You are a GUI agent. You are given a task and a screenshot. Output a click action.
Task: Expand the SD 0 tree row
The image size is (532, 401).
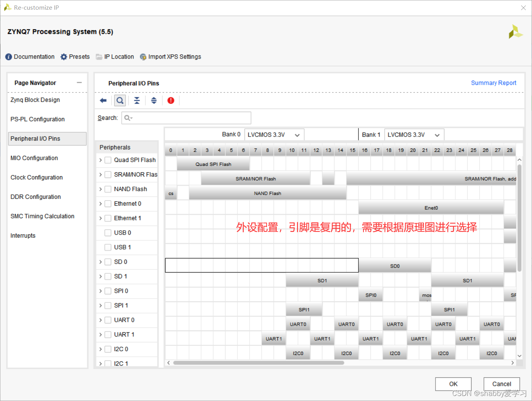tap(100, 262)
